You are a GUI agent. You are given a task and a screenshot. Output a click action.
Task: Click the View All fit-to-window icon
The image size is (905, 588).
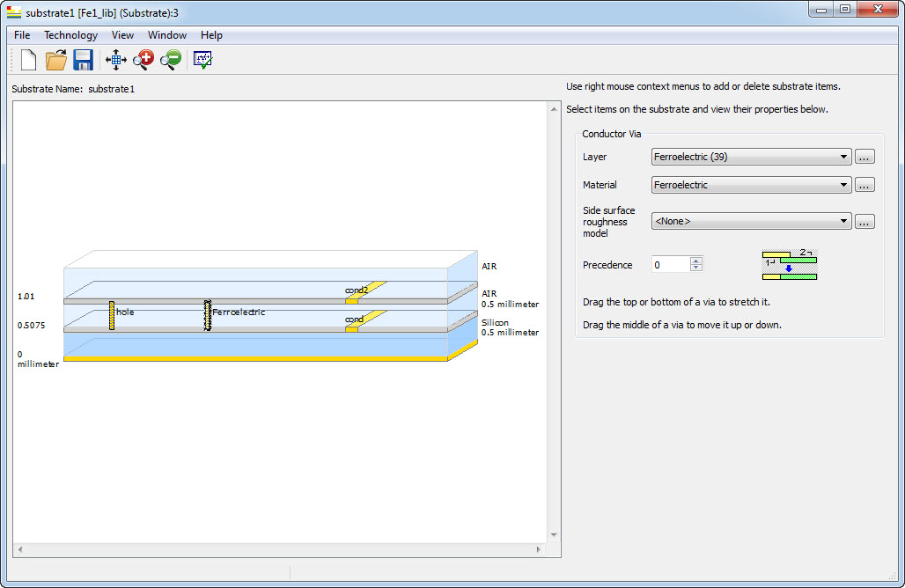(115, 60)
